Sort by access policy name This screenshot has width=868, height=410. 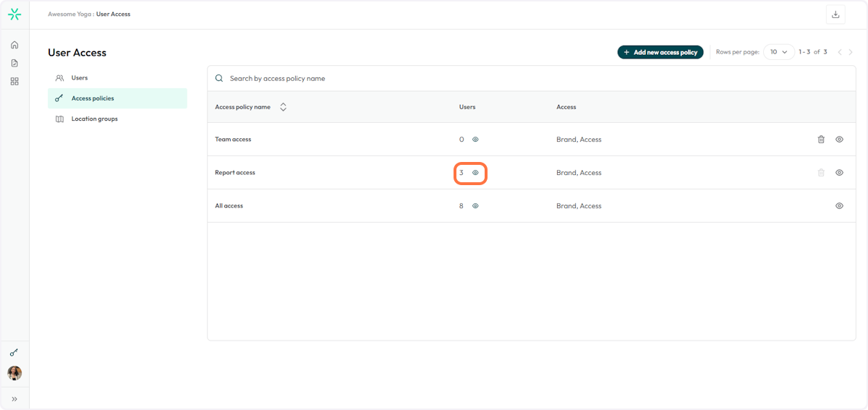pyautogui.click(x=283, y=107)
